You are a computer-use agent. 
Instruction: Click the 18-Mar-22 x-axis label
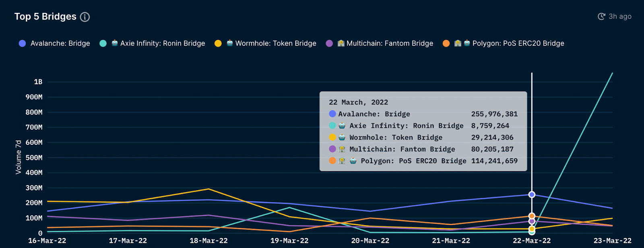208,241
